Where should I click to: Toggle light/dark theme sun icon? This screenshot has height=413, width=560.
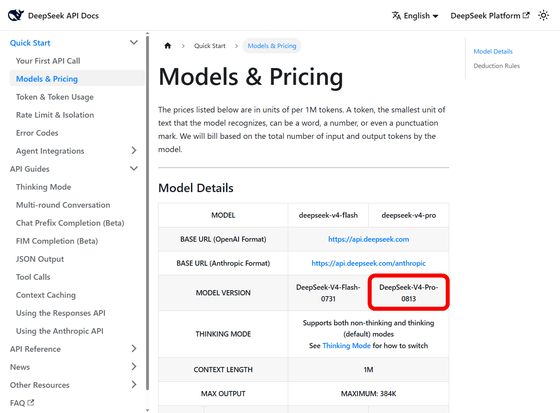544,16
